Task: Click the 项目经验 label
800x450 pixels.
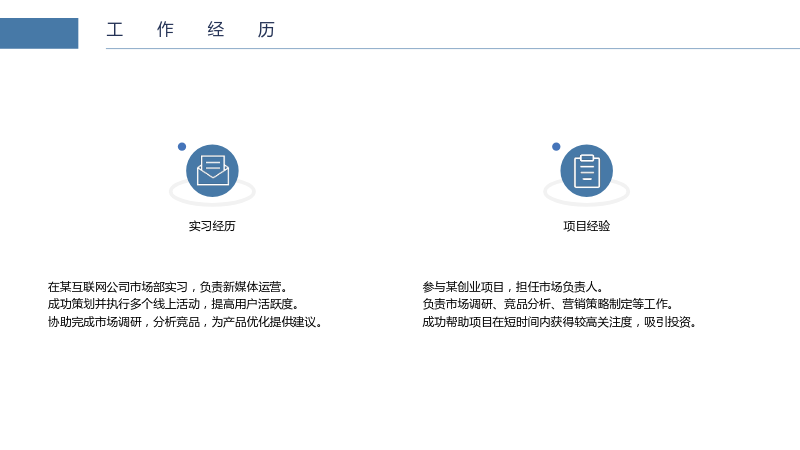Action: pos(586,226)
